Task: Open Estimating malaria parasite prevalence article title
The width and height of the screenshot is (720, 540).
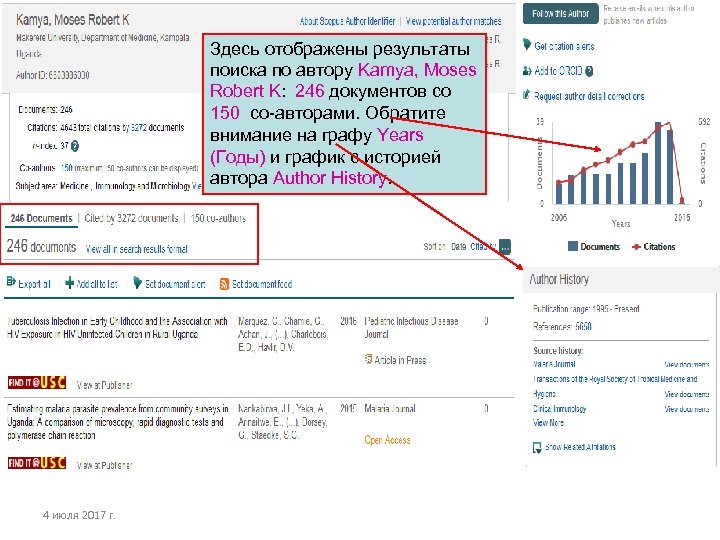Action: (117, 422)
